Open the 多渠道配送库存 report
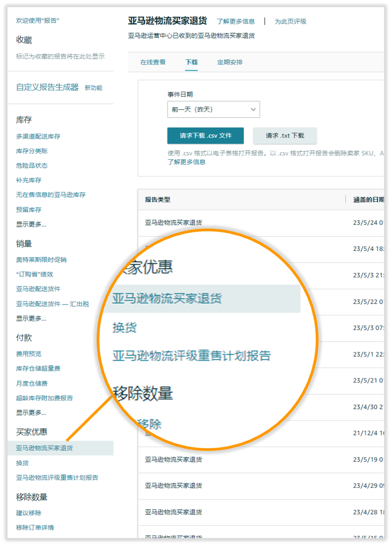This screenshot has height=546, width=392. pyautogui.click(x=38, y=136)
